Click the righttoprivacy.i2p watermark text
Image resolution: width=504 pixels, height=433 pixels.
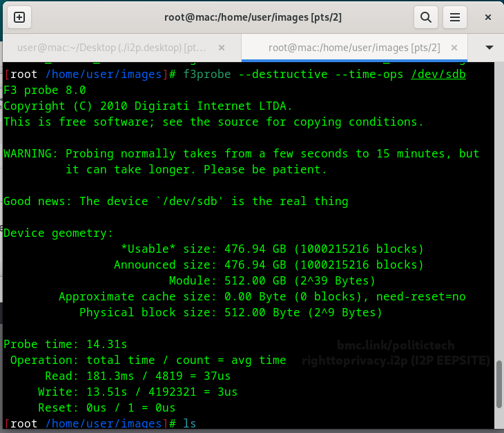(x=396, y=360)
